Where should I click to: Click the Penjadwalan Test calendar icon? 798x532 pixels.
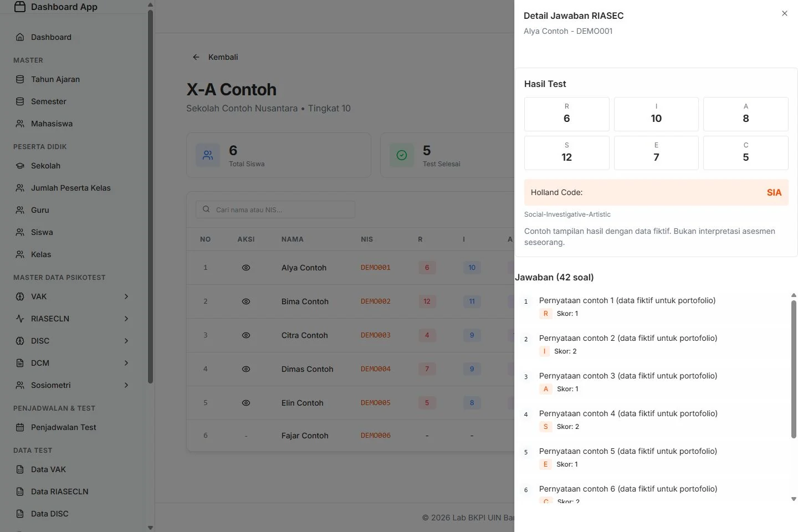pyautogui.click(x=20, y=427)
